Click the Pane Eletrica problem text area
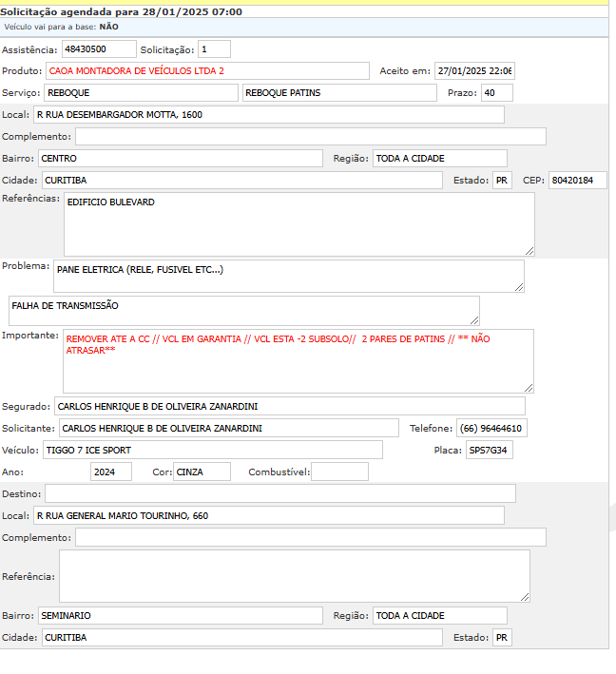 (288, 276)
